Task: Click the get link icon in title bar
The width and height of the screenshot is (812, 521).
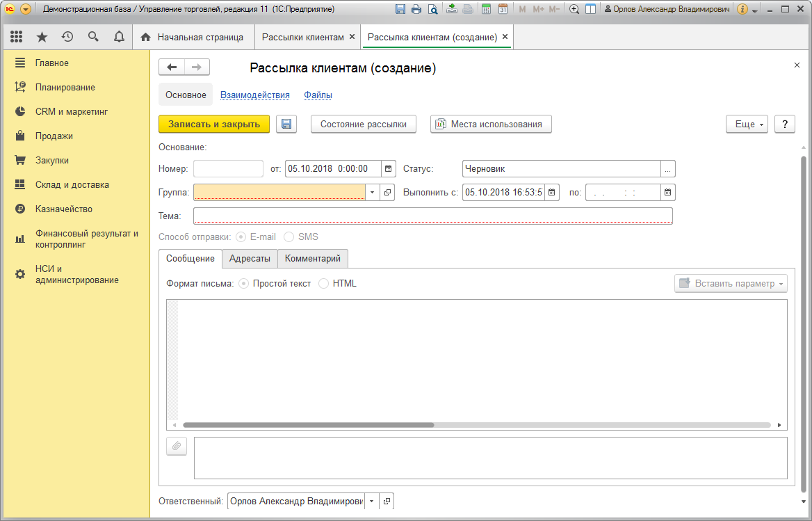Action: point(452,9)
